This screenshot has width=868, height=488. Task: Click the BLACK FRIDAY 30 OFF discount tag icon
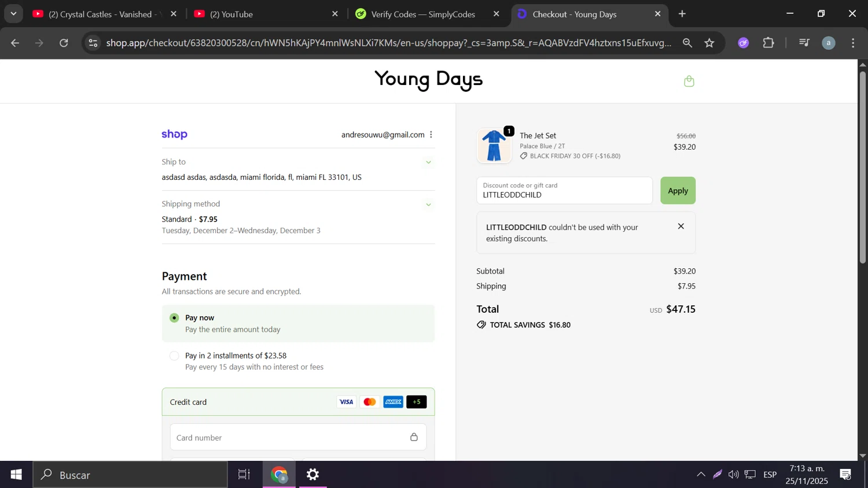[524, 156]
